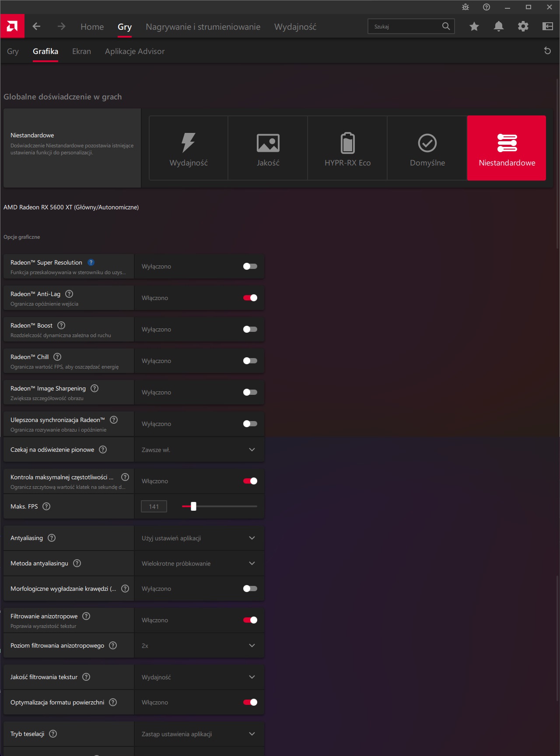
Task: Expand Metoda antyaliasingu dropdown
Action: (x=199, y=563)
